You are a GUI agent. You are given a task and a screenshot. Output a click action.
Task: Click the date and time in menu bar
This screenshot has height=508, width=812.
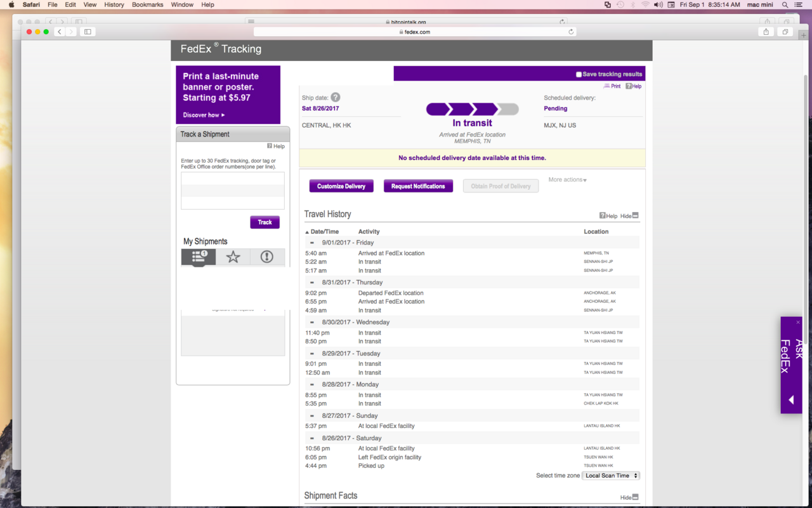(x=710, y=4)
